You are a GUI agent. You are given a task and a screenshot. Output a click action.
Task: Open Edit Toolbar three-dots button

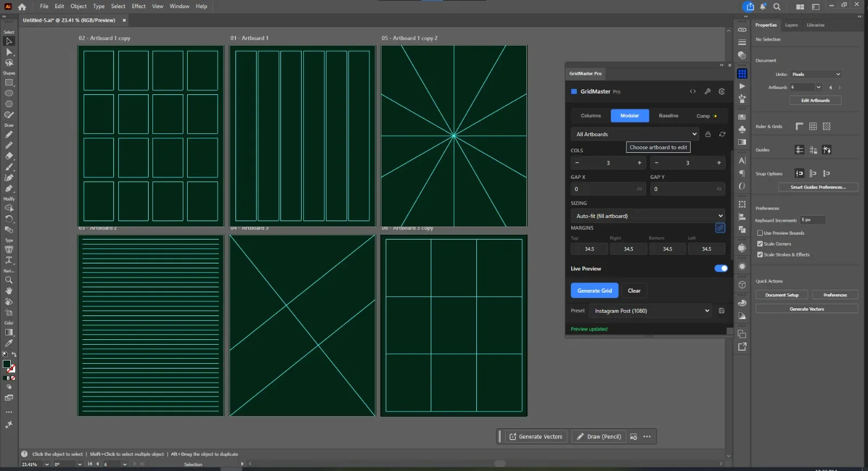[9, 412]
